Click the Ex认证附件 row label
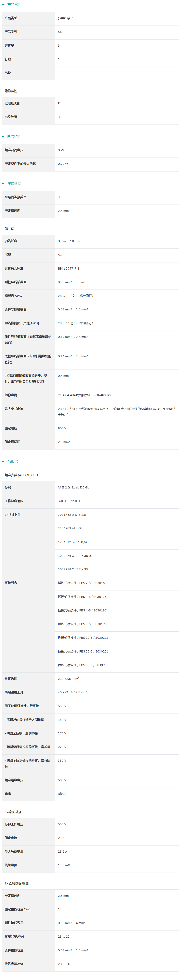The height and width of the screenshot is (980, 180). (x=12, y=515)
